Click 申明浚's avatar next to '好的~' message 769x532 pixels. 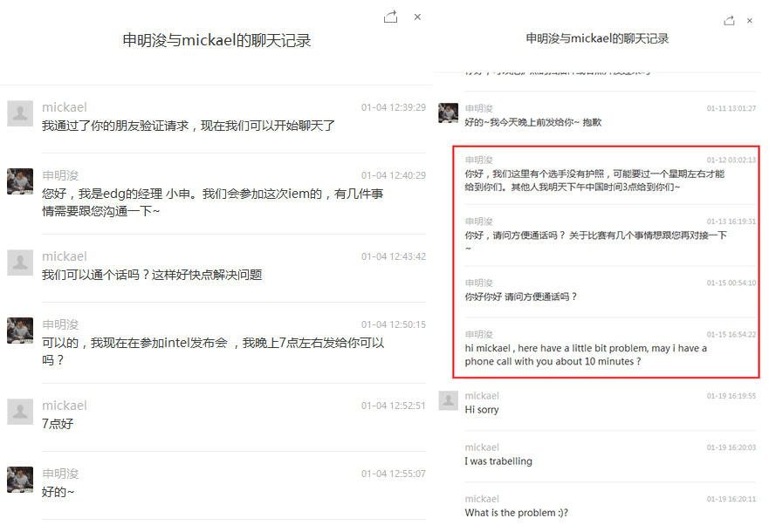tap(20, 480)
